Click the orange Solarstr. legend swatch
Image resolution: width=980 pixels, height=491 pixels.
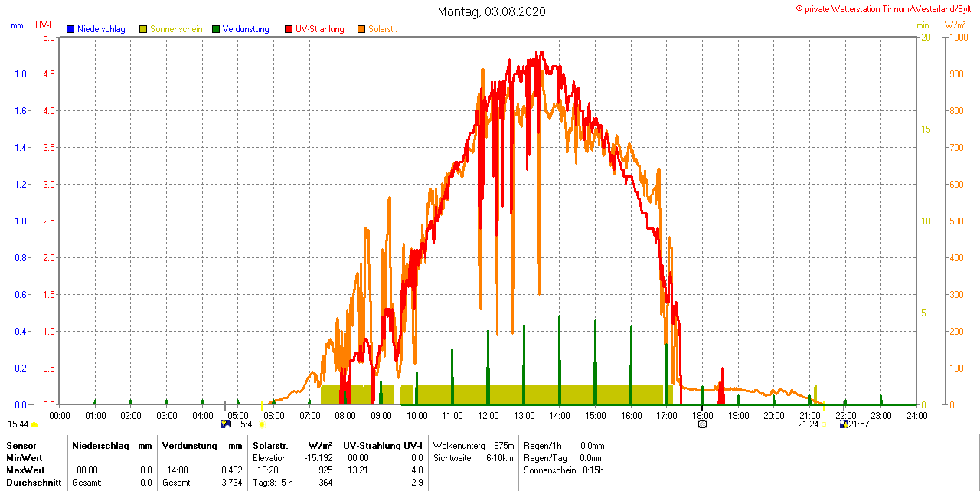click(361, 29)
